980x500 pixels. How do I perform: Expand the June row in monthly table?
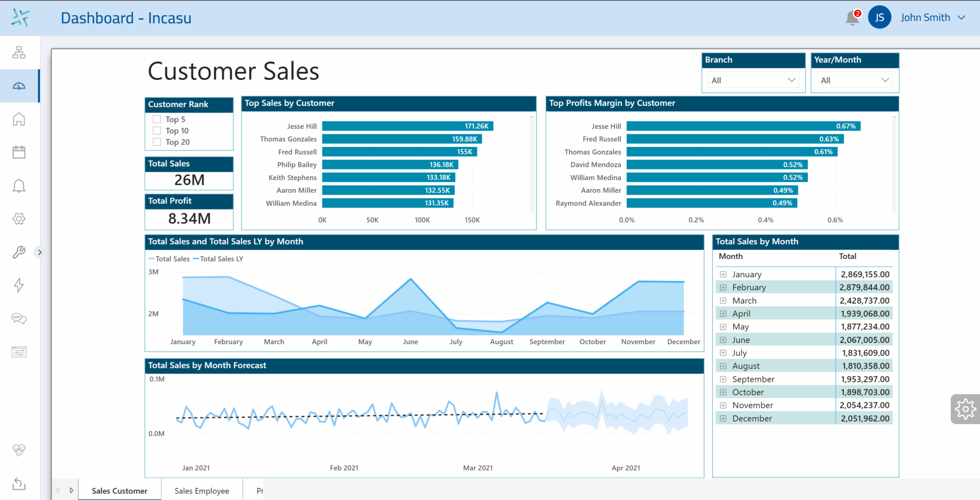point(723,340)
